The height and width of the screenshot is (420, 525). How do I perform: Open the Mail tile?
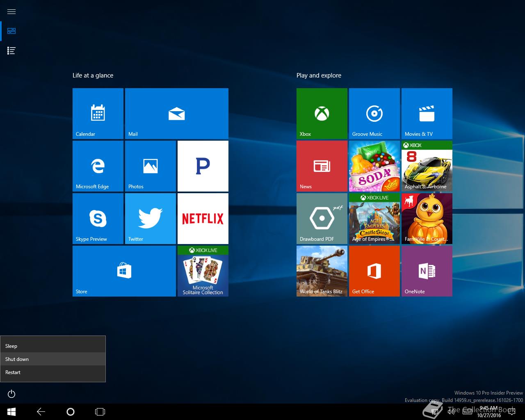[177, 114]
